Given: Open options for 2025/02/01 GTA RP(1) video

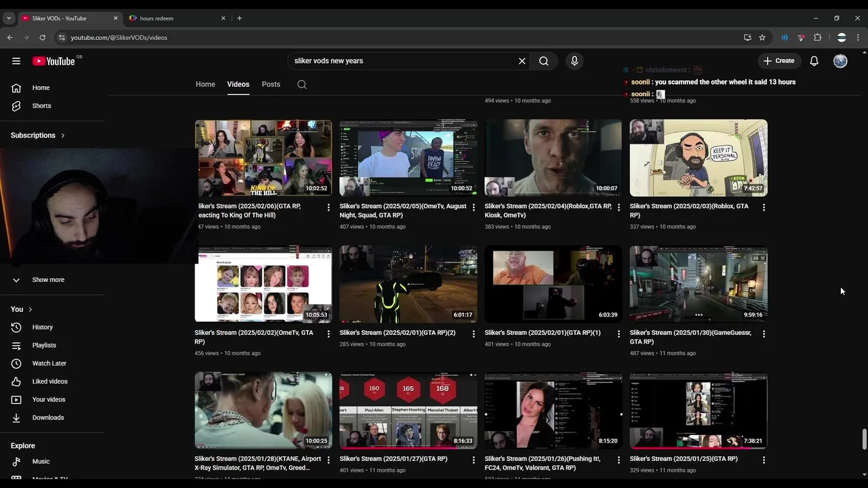Looking at the screenshot, I should coord(618,334).
